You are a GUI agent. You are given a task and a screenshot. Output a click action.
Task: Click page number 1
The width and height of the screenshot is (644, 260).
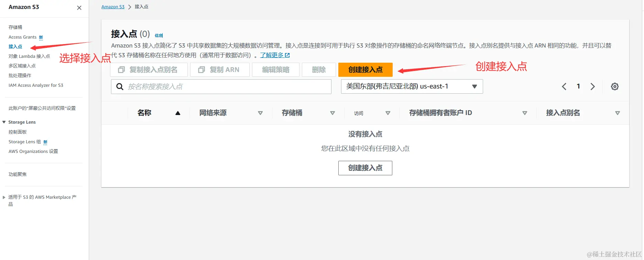click(578, 86)
